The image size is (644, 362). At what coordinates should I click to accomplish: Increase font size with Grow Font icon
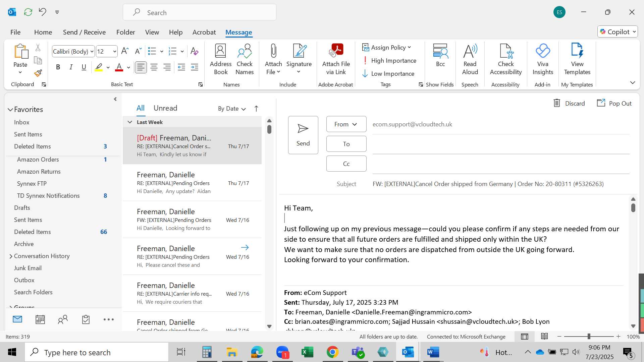(125, 51)
